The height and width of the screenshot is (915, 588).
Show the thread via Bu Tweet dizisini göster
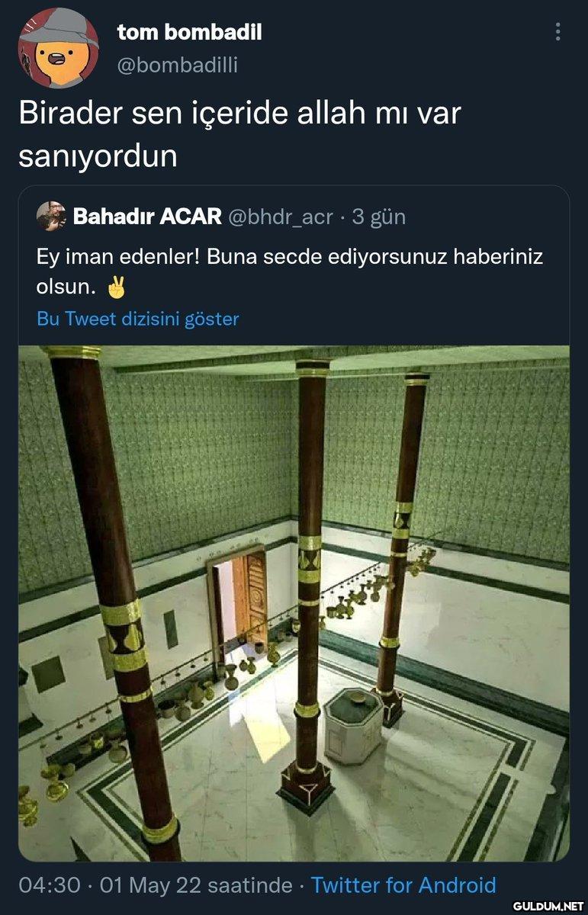(x=138, y=319)
